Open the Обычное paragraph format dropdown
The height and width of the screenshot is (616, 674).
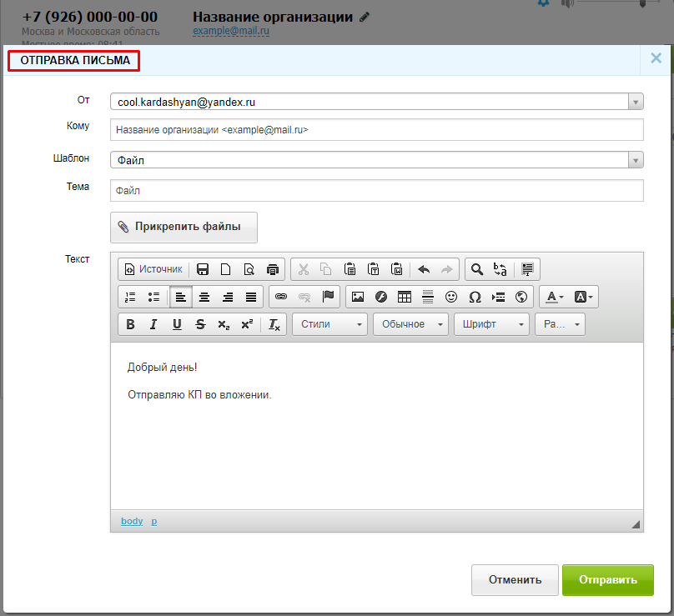click(410, 324)
